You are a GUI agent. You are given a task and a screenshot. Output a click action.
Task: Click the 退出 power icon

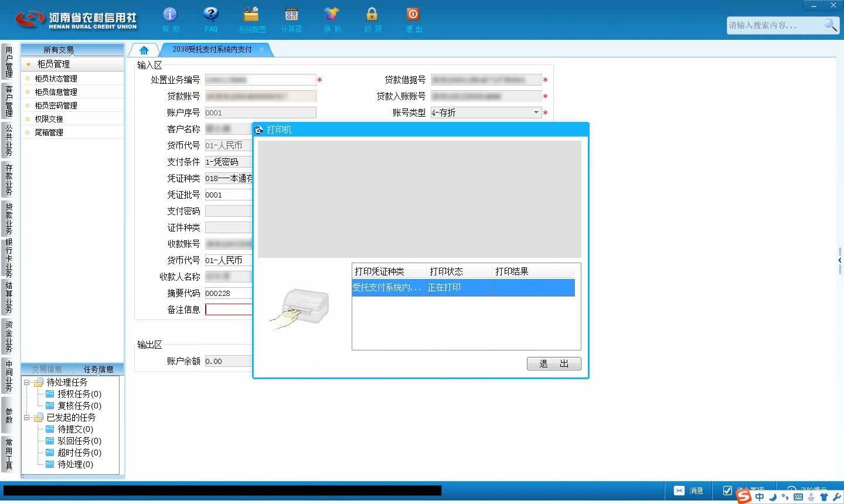pyautogui.click(x=413, y=15)
